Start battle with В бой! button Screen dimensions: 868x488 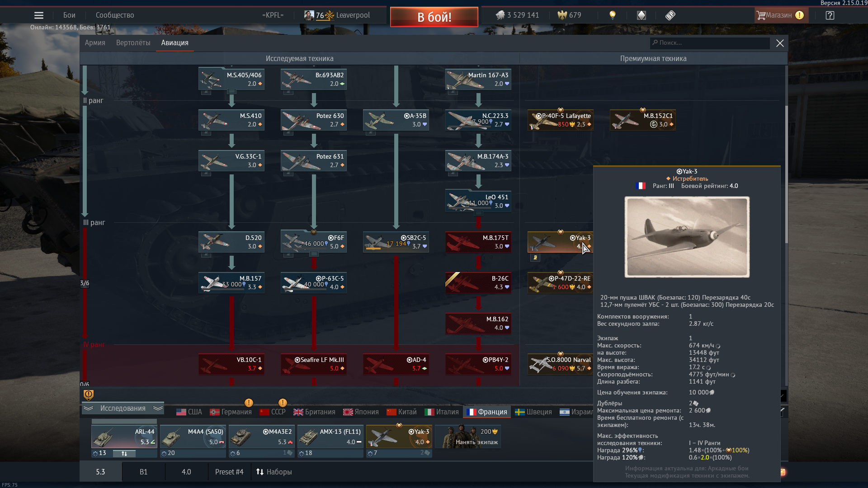tap(434, 17)
